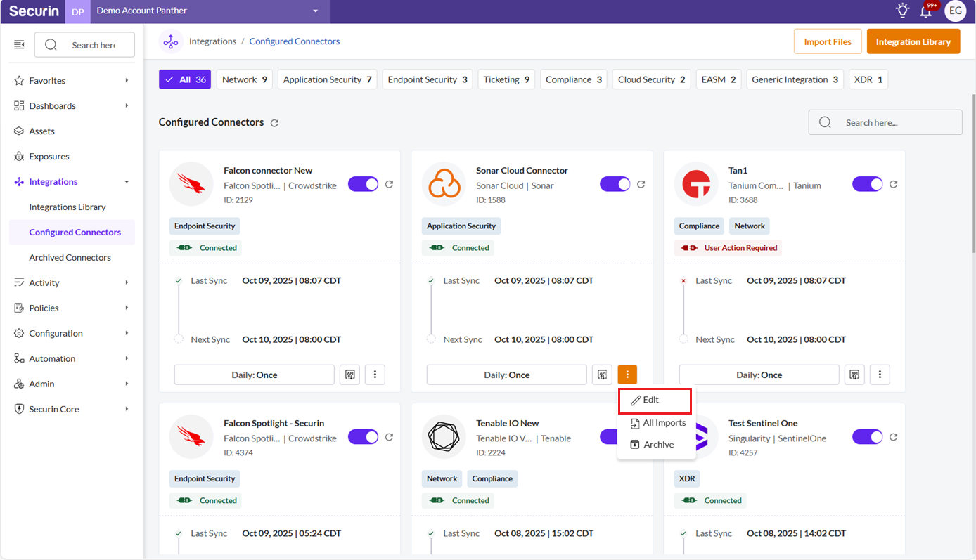Open API icon on Sonar Cloud Connector card

(x=602, y=375)
